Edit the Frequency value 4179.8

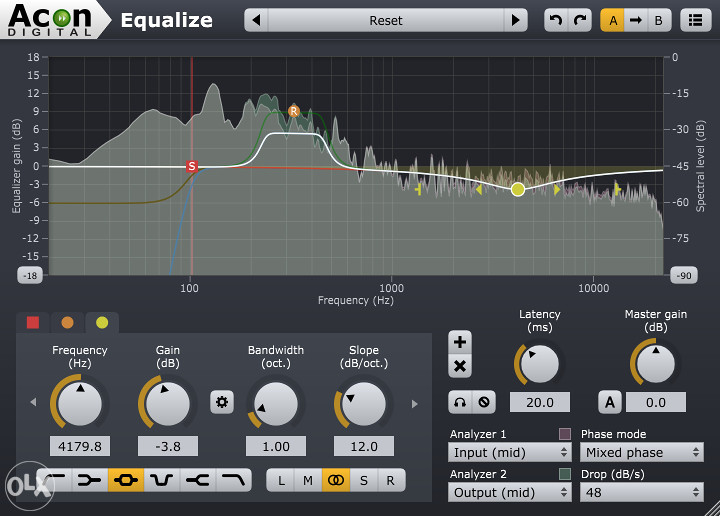click(x=80, y=446)
